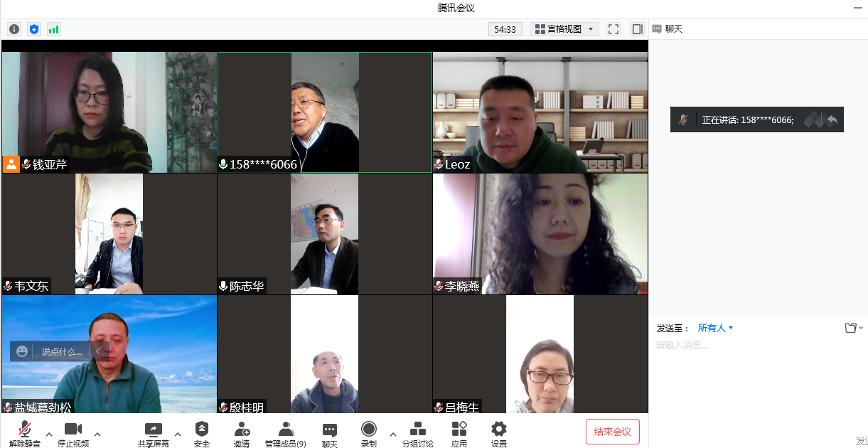
Task: Open the 邀请 invite dialog
Action: 242,433
